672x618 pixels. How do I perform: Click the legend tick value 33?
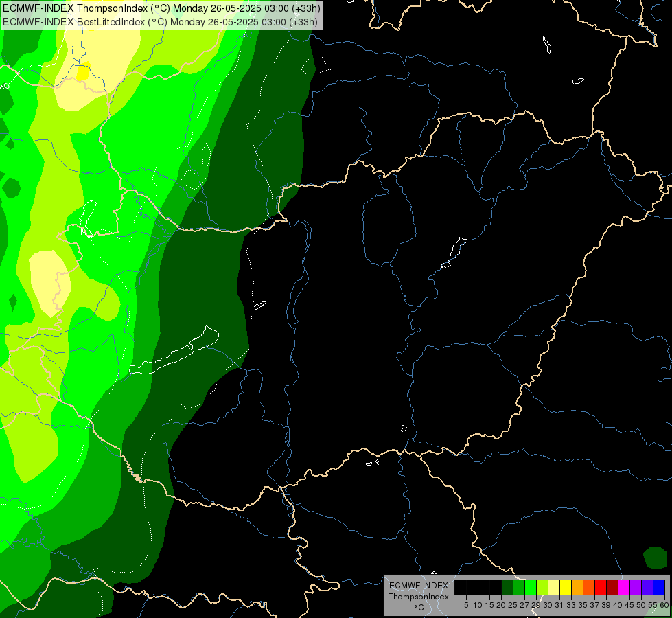pos(571,605)
